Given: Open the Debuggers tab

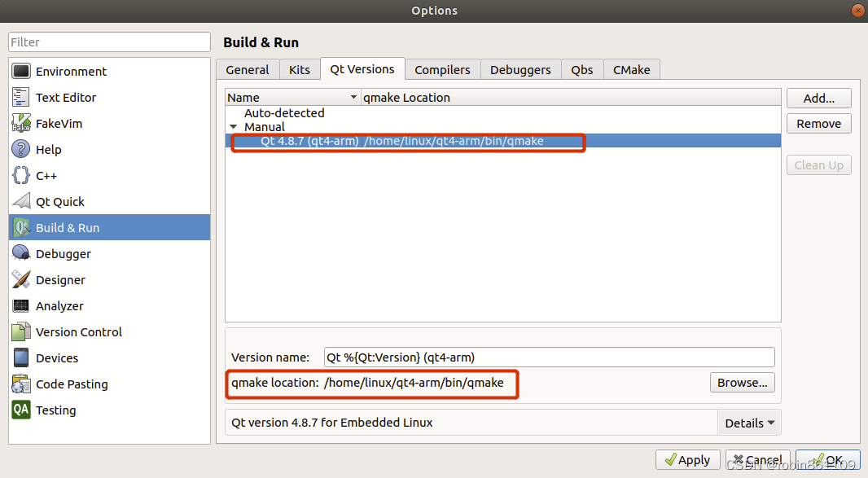Looking at the screenshot, I should click(x=520, y=70).
